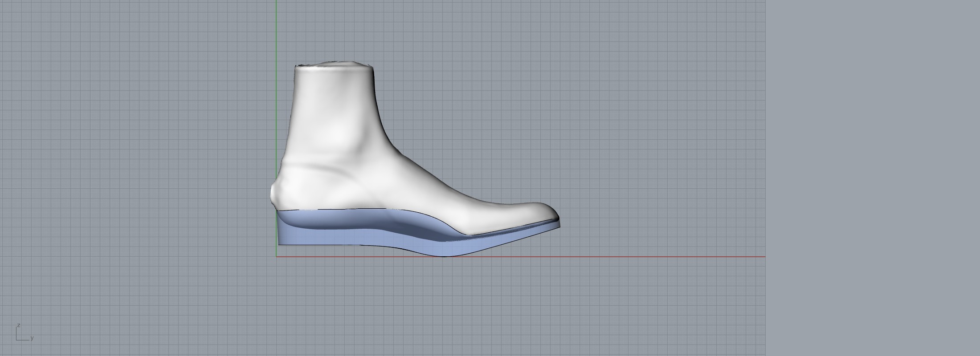Click the z label on the axis icon
This screenshot has height=356, width=980.
19,325
